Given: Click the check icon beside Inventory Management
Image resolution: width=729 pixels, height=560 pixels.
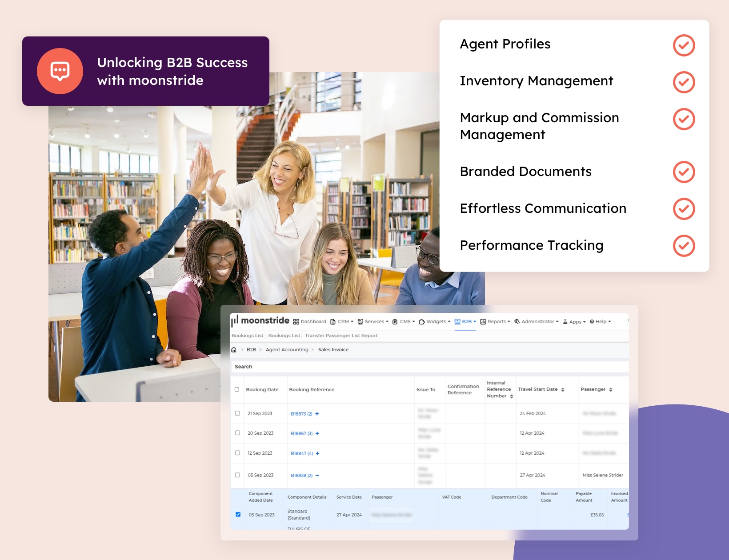Looking at the screenshot, I should [x=684, y=82].
